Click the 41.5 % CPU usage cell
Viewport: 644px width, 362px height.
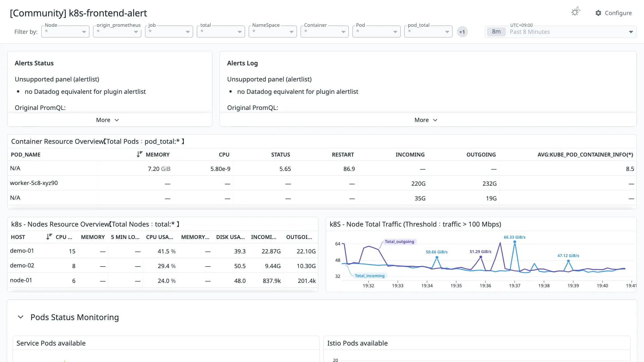pos(166,251)
